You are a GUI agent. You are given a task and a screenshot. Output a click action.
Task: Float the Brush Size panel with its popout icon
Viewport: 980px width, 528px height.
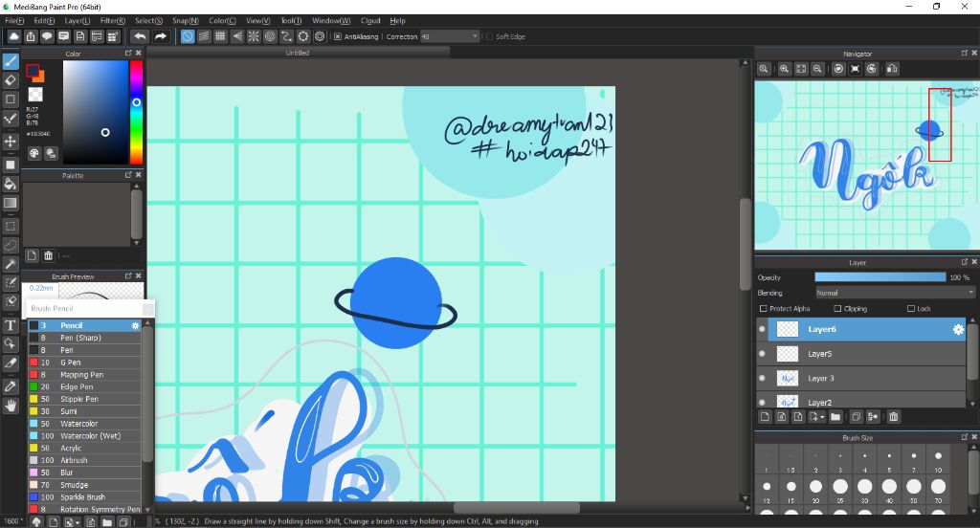(965, 437)
